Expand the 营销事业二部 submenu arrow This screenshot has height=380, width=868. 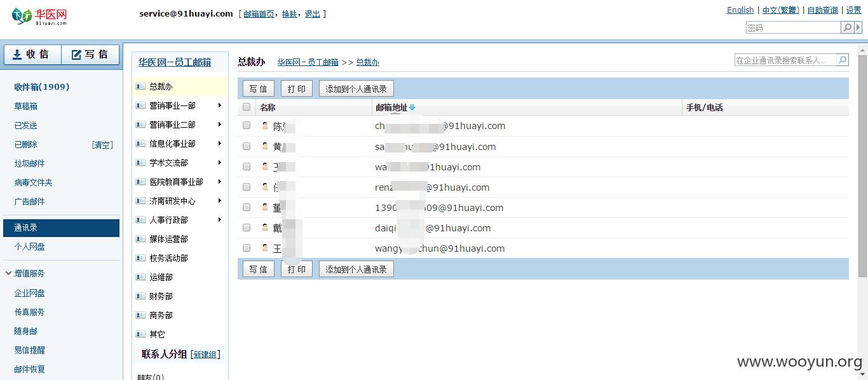point(220,125)
